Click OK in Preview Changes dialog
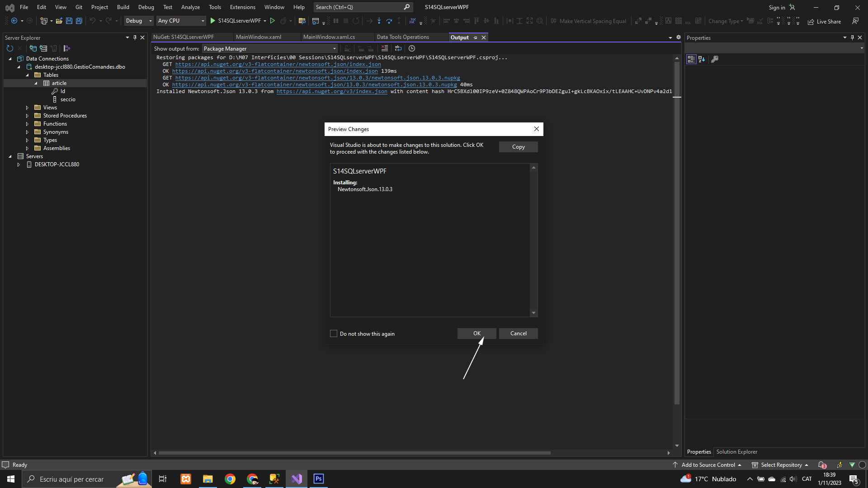Viewport: 868px width, 488px height. pyautogui.click(x=476, y=333)
